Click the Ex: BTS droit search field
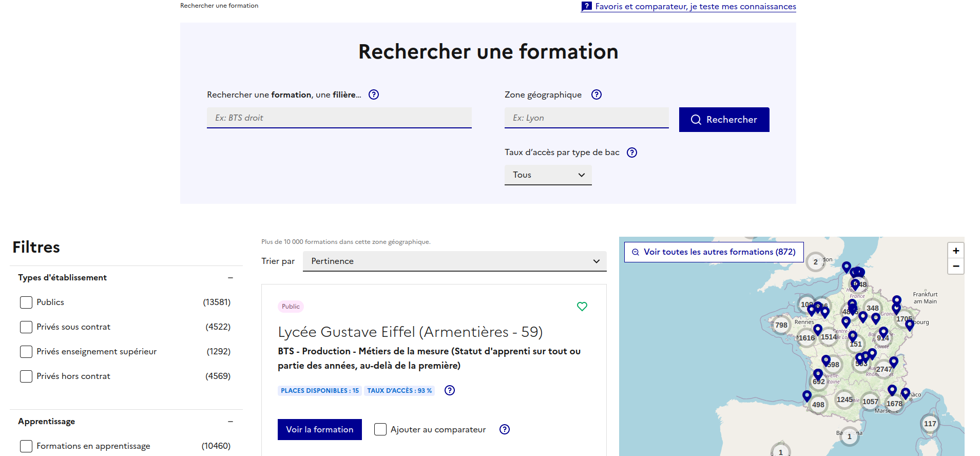 tap(339, 118)
